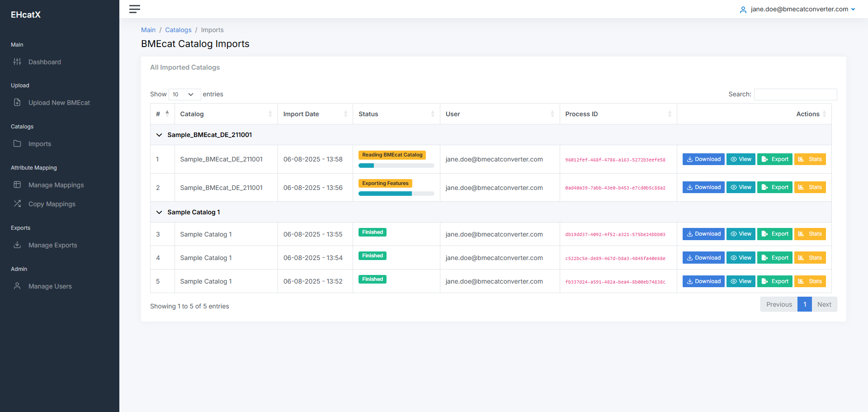Follow the Catalogs breadcrumb link

[178, 30]
